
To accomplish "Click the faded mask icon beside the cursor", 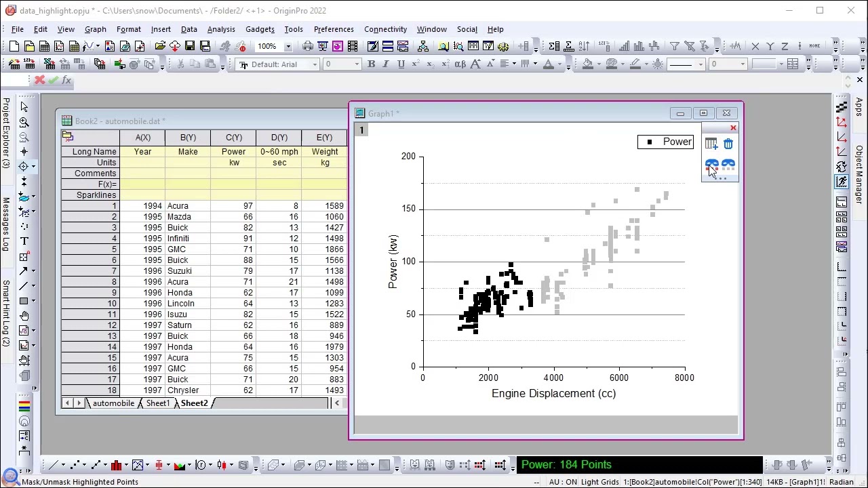I will pyautogui.click(x=728, y=164).
